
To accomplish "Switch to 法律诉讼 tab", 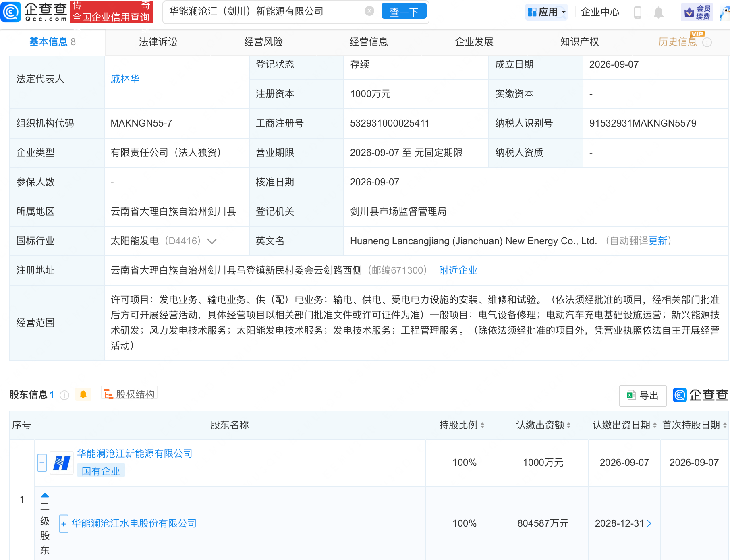I will [158, 42].
